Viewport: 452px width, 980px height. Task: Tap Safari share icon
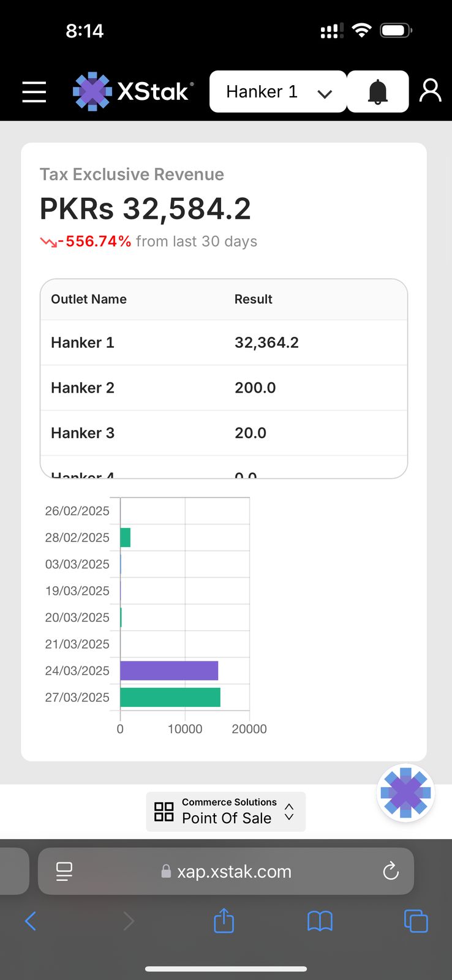(224, 921)
